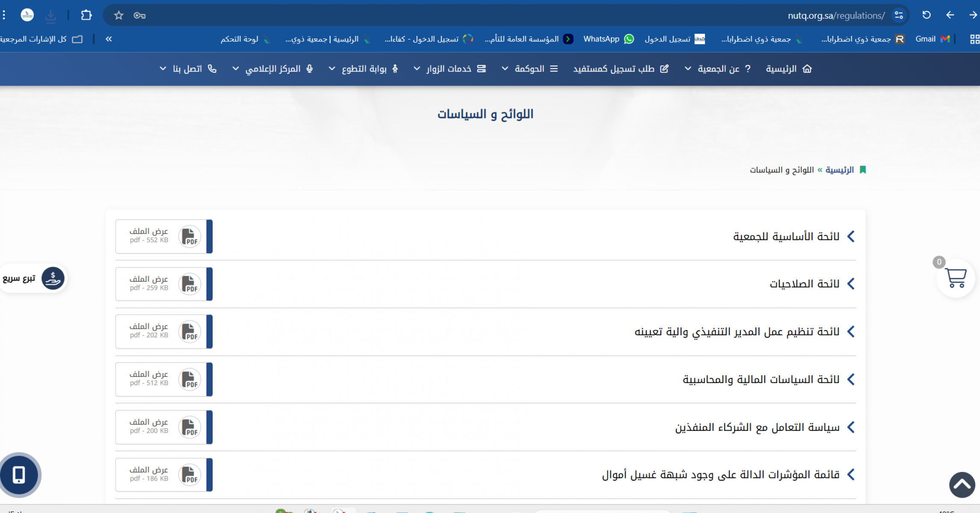Image resolution: width=980 pixels, height=513 pixels.
Task: Click the quick donate hand icon
Action: tap(53, 278)
